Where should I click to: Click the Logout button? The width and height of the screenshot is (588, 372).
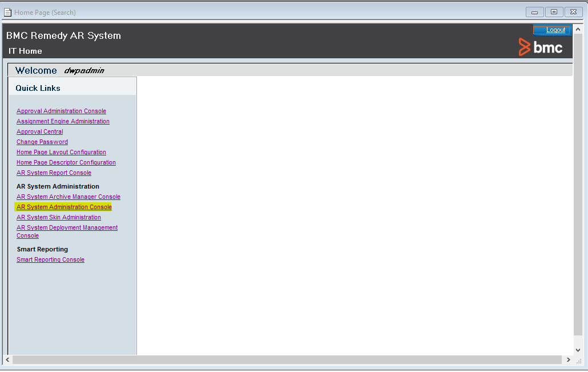(x=553, y=30)
